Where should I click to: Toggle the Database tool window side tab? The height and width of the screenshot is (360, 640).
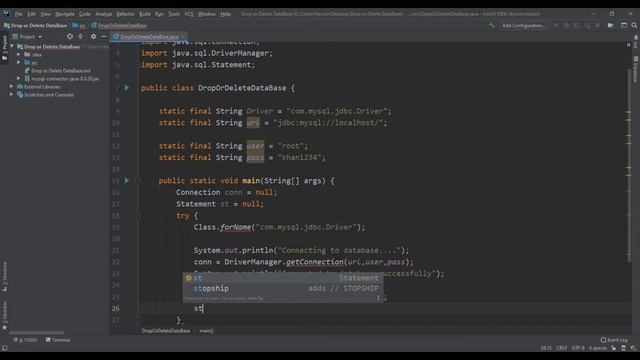(636, 69)
